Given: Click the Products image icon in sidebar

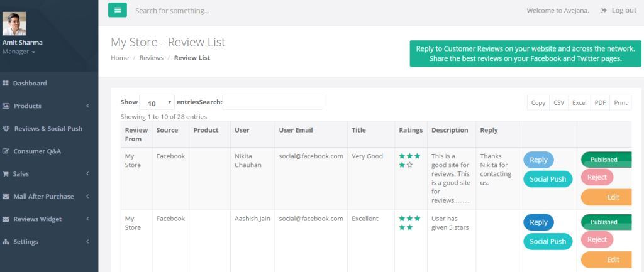Looking at the screenshot, I should 6,106.
